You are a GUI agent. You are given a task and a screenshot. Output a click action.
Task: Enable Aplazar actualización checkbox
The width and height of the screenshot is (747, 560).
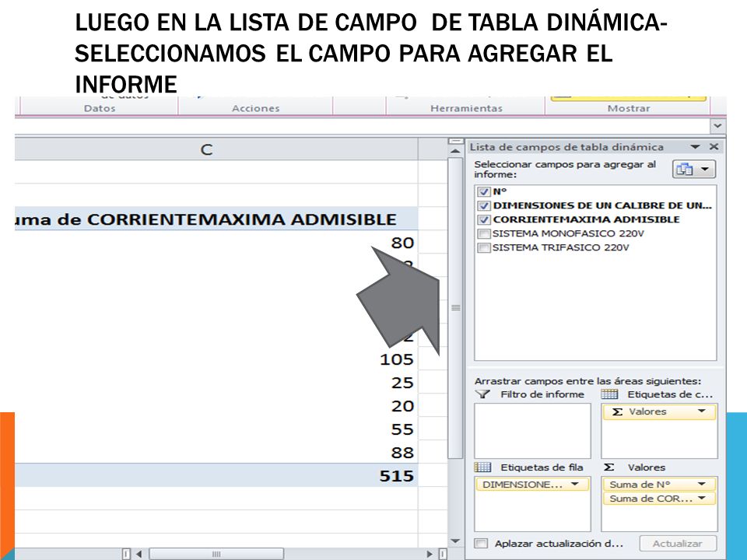click(482, 544)
